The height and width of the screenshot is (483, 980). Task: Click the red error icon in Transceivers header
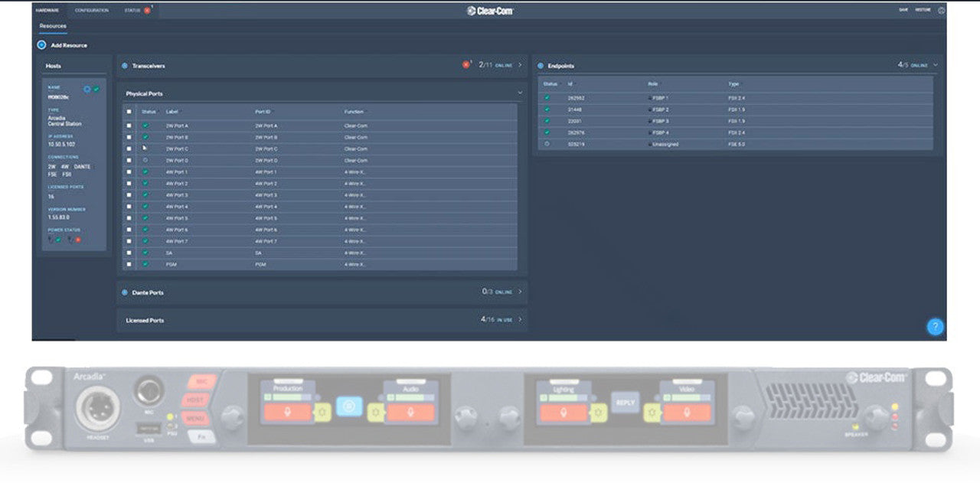465,65
